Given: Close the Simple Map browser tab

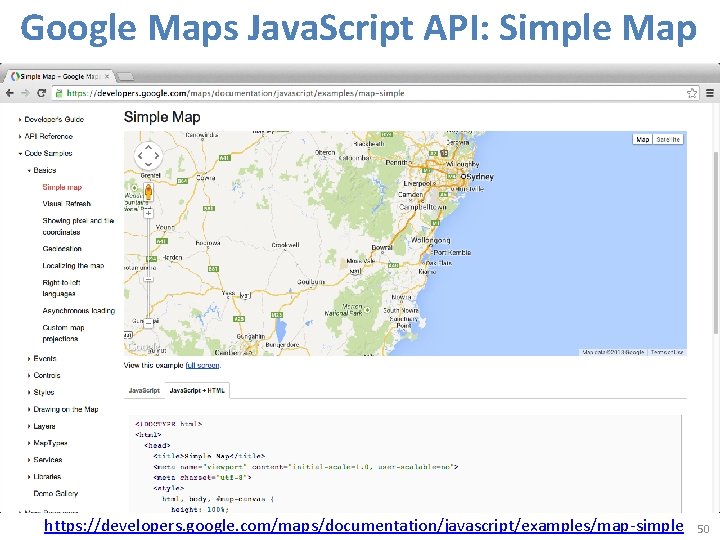Looking at the screenshot, I should click(107, 76).
